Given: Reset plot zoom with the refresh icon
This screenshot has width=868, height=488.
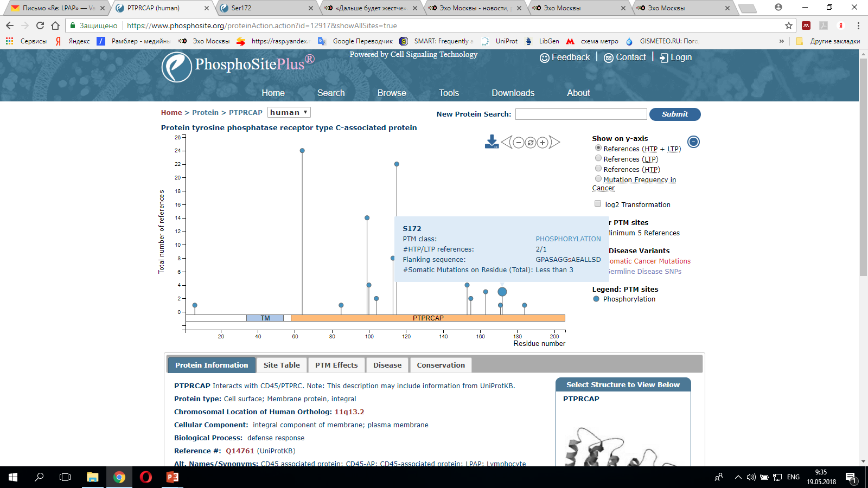Looking at the screenshot, I should [x=531, y=143].
